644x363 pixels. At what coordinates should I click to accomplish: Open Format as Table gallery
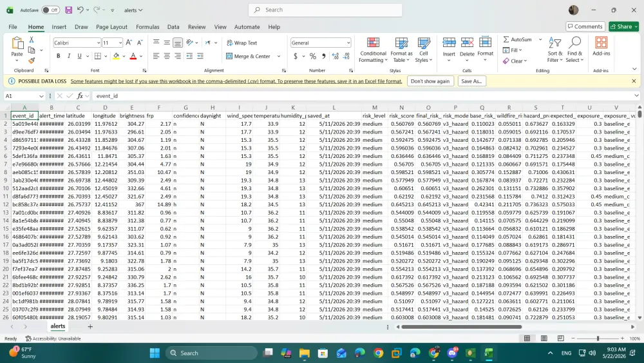(x=401, y=50)
